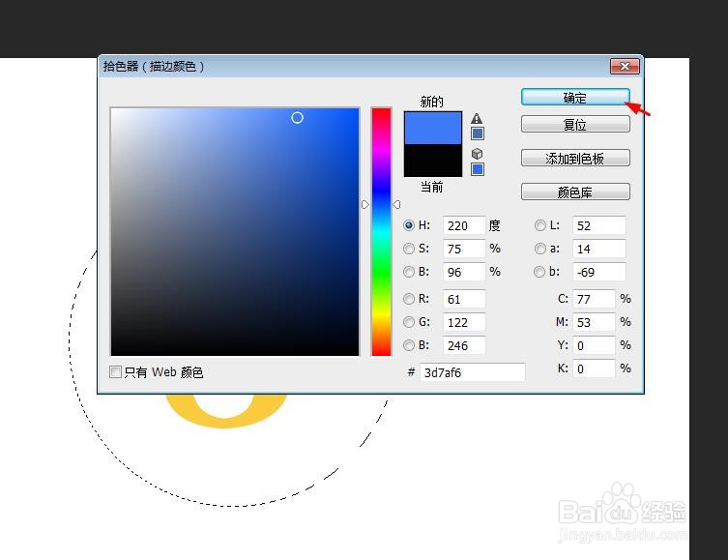Image resolution: width=728 pixels, height=560 pixels.
Task: Click the G input field showing 122
Action: tap(464, 322)
